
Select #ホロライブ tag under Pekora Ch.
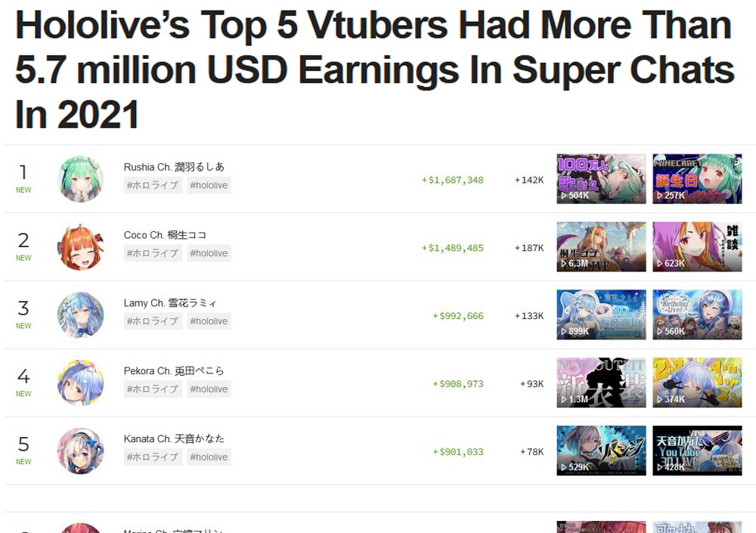click(153, 389)
